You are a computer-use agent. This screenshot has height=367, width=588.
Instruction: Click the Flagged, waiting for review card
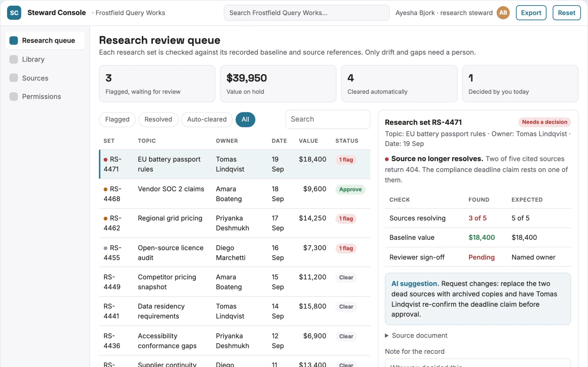tap(157, 84)
